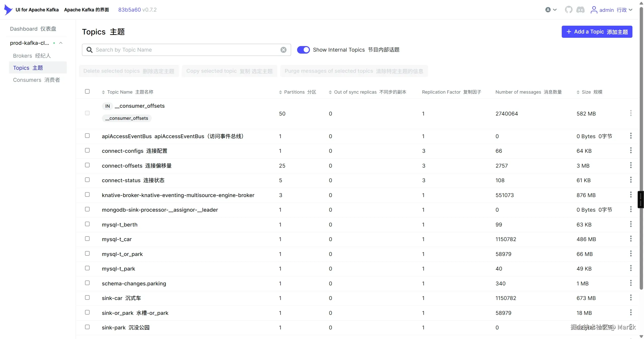Open actions menu for connect-offsets row
Image resolution: width=644 pixels, height=339 pixels.
(631, 165)
